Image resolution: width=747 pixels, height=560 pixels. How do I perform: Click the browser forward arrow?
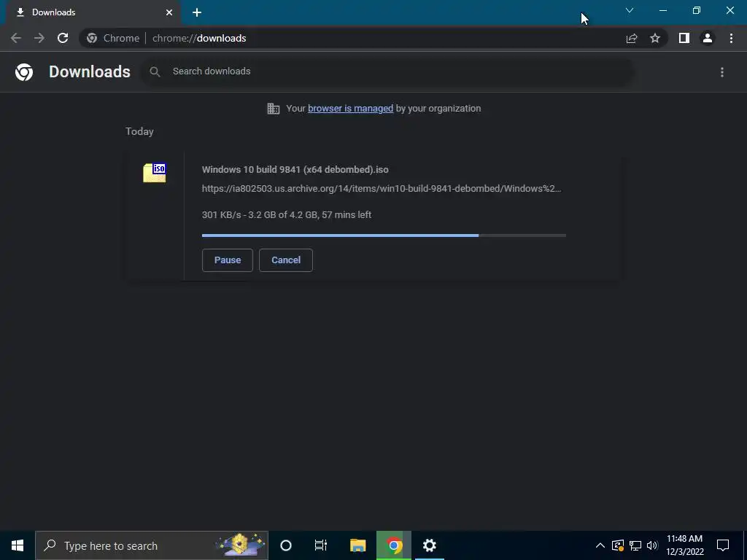pos(39,38)
